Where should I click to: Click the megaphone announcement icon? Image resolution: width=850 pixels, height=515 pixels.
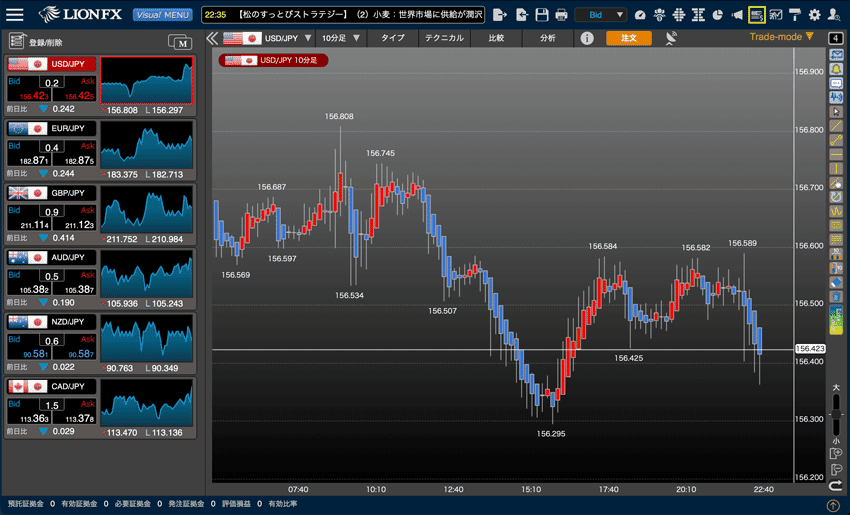click(737, 15)
